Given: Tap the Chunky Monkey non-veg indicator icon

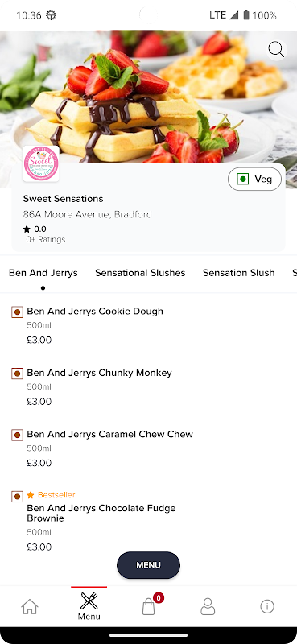Looking at the screenshot, I should [17, 374].
